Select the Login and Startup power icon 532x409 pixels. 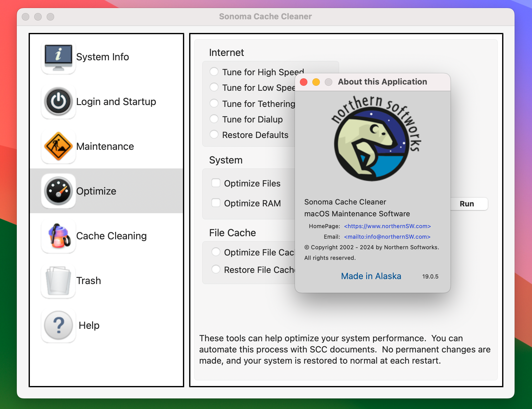pos(58,102)
